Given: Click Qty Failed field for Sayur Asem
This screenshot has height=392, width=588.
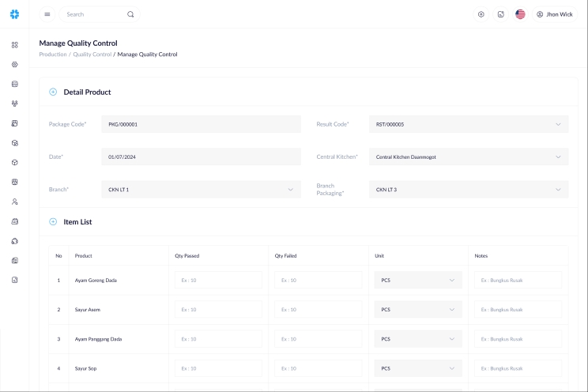Looking at the screenshot, I should pos(318,310).
